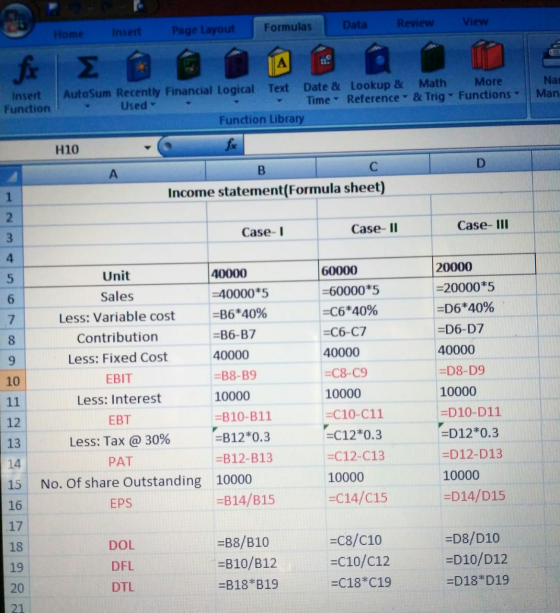Select column D header
The height and width of the screenshot is (613, 560).
pos(481,163)
